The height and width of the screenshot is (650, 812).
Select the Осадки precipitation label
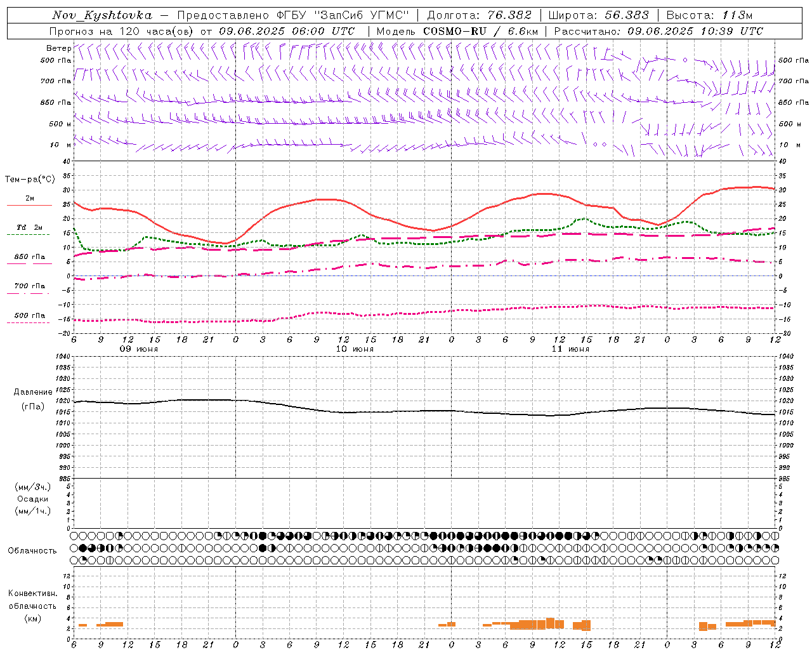point(33,499)
